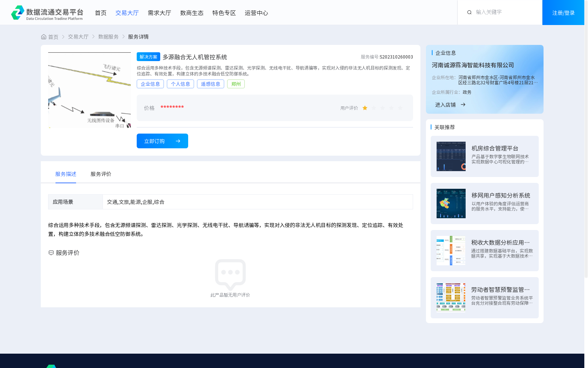Click the masked price value
The width and height of the screenshot is (588, 368).
pos(172,107)
